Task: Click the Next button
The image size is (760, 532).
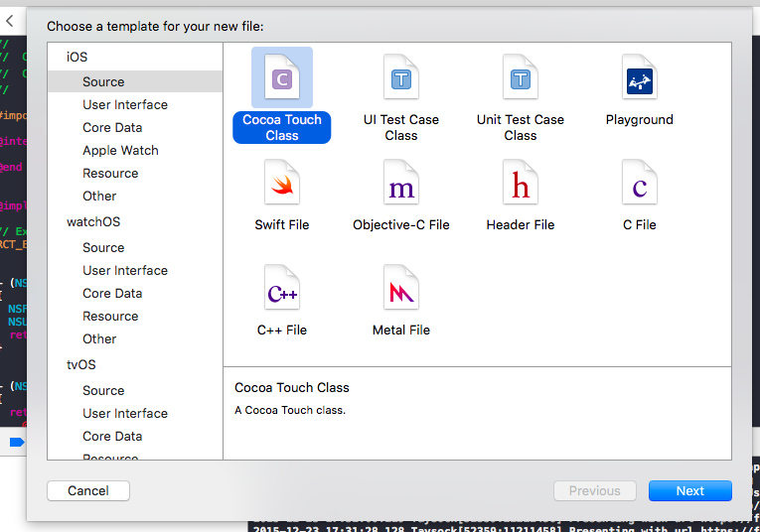Action: (x=689, y=490)
